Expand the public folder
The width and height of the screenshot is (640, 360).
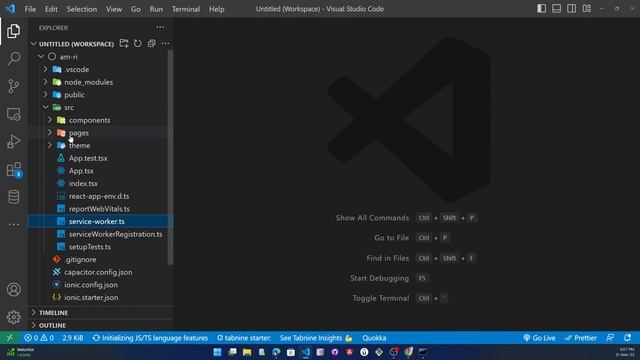[45, 95]
